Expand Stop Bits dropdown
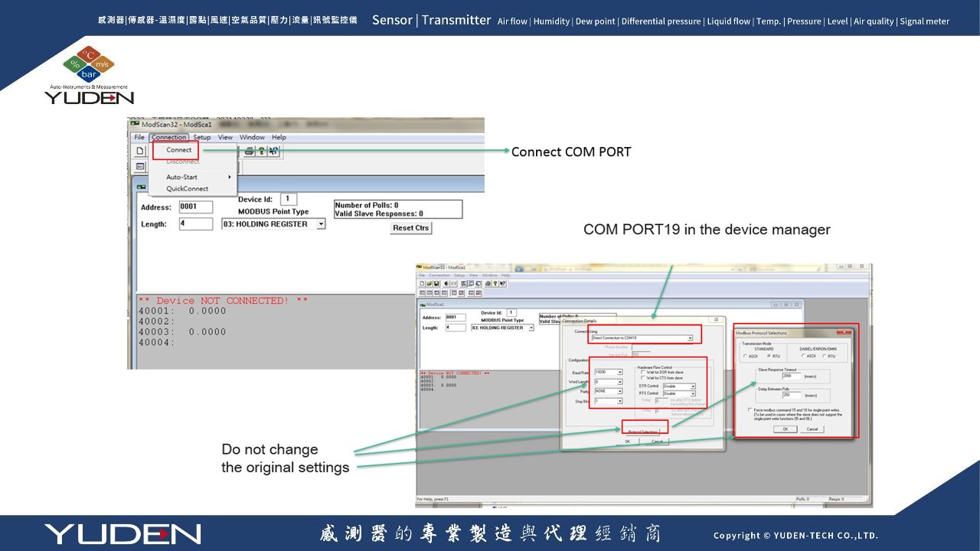The image size is (980, 551). (620, 401)
